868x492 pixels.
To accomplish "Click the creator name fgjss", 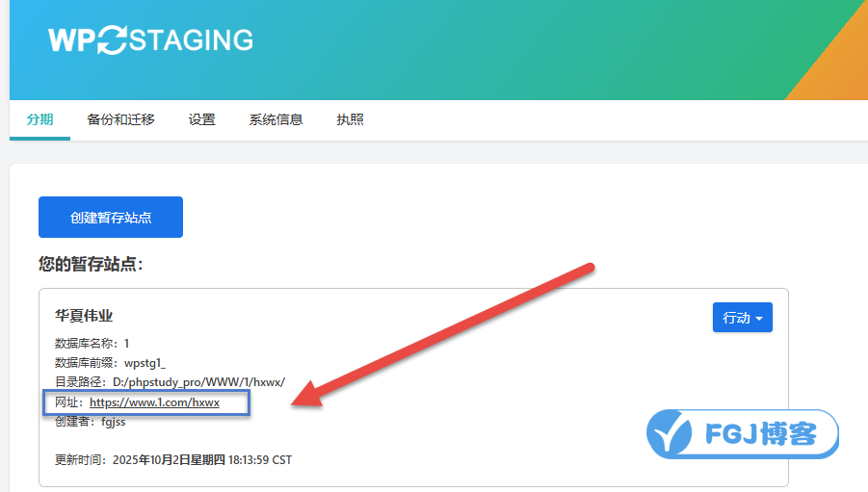I will click(x=113, y=422).
